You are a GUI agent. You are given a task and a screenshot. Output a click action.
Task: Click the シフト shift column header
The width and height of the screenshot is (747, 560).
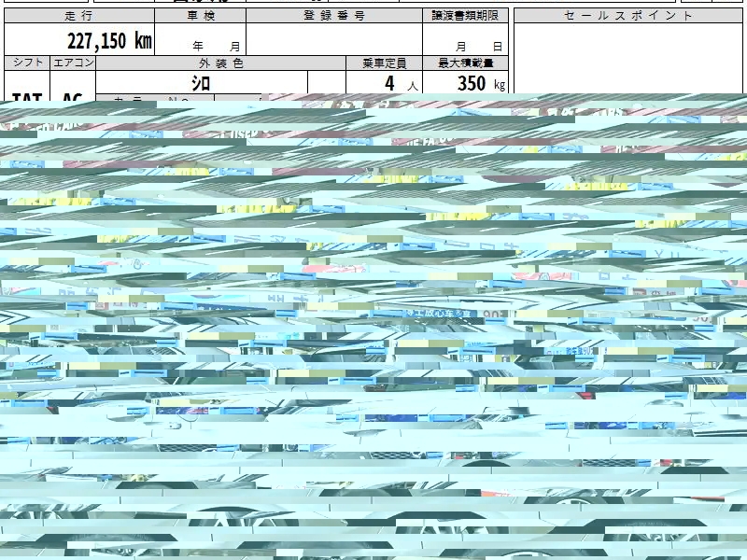pyautogui.click(x=27, y=63)
